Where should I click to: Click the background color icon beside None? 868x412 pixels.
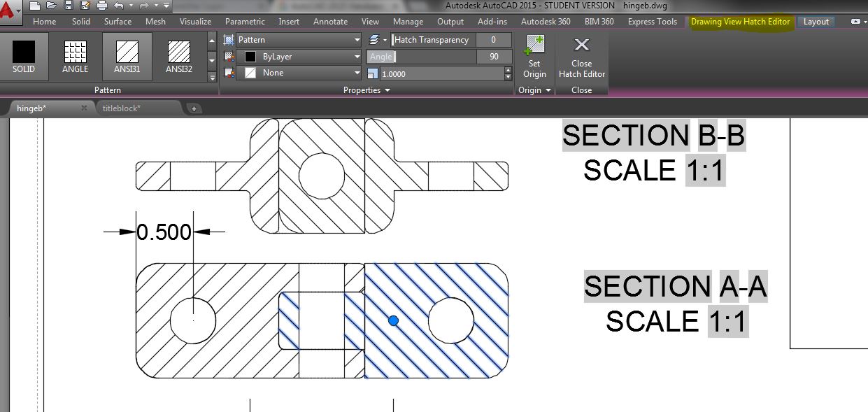click(229, 73)
